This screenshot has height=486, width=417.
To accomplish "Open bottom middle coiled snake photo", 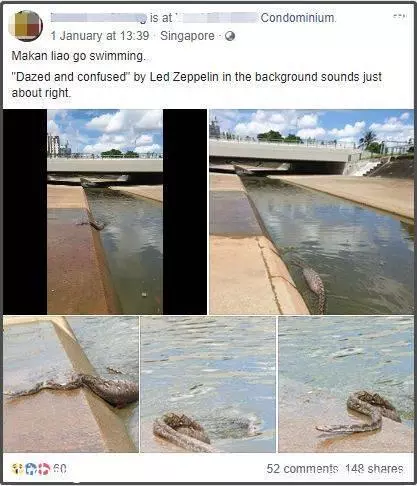I will (208, 384).
